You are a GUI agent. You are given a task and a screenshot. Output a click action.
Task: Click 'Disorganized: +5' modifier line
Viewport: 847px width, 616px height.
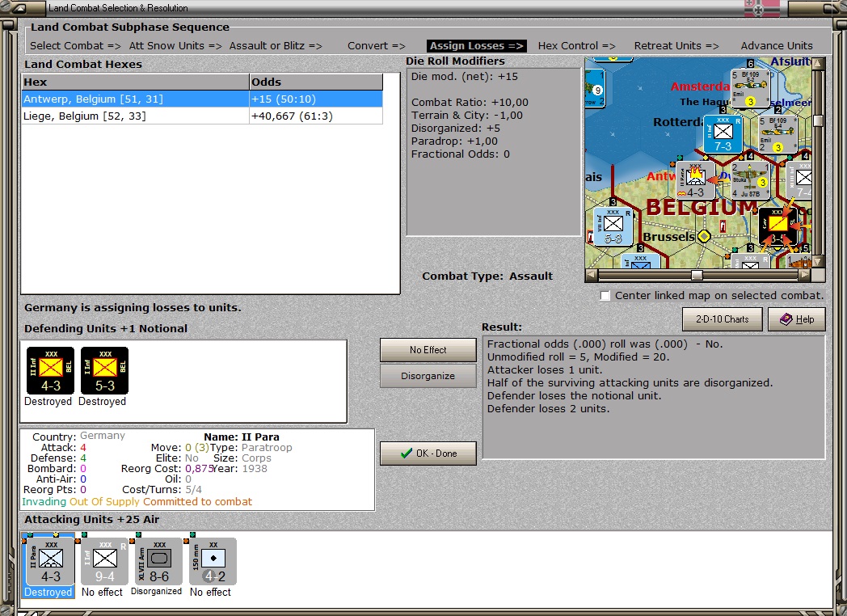pos(456,129)
